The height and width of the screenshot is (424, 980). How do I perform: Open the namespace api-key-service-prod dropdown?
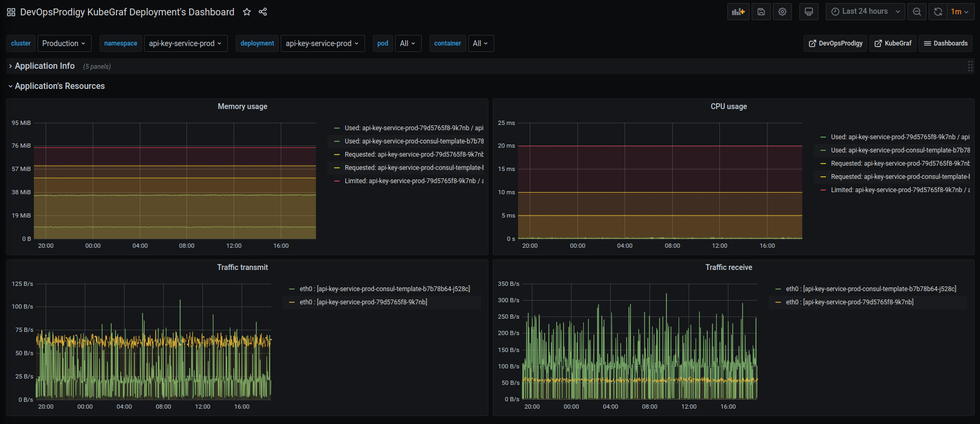point(185,43)
